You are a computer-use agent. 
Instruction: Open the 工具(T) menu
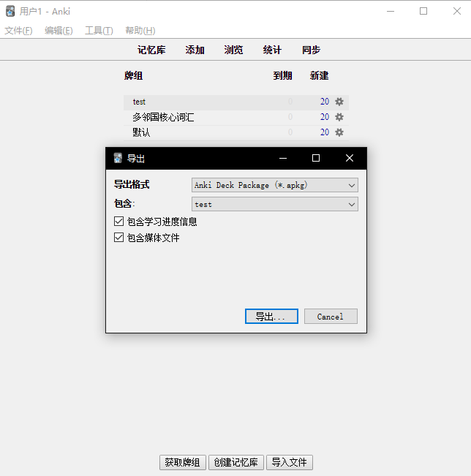pyautogui.click(x=99, y=31)
